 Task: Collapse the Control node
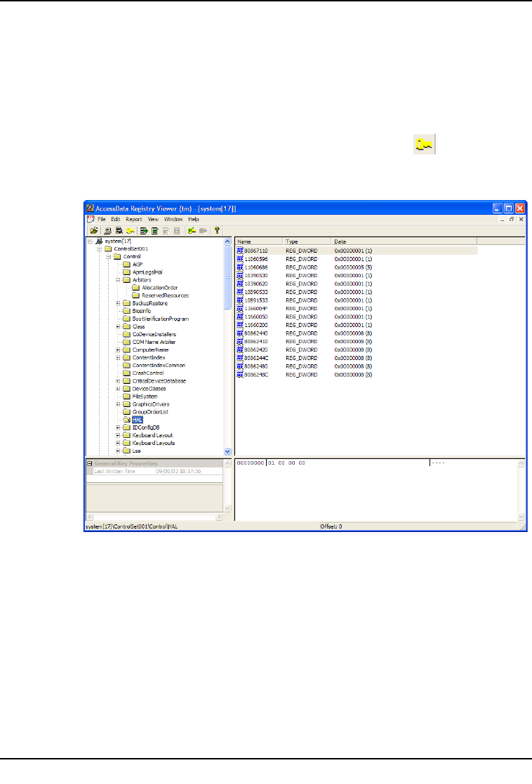click(109, 256)
